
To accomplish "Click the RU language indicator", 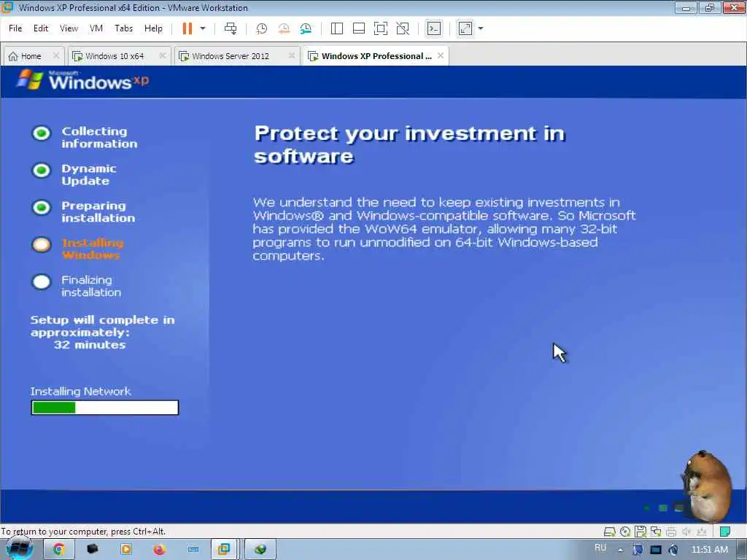I will (600, 548).
